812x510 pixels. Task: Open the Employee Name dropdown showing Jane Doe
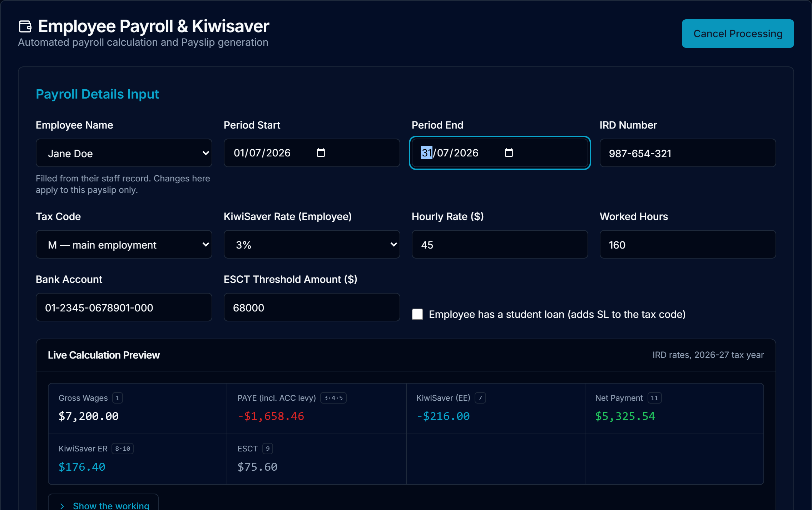[x=124, y=153]
